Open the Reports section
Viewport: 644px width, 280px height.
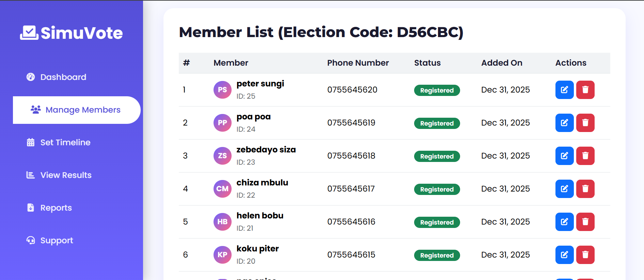coord(56,208)
